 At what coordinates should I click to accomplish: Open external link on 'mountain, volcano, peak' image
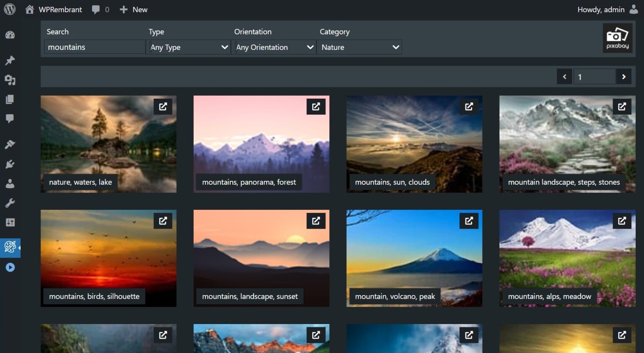[469, 221]
